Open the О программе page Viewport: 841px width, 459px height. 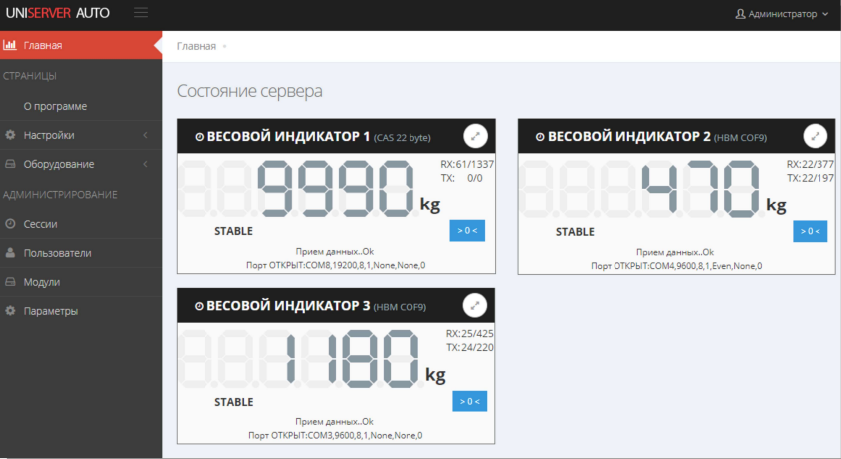[55, 106]
